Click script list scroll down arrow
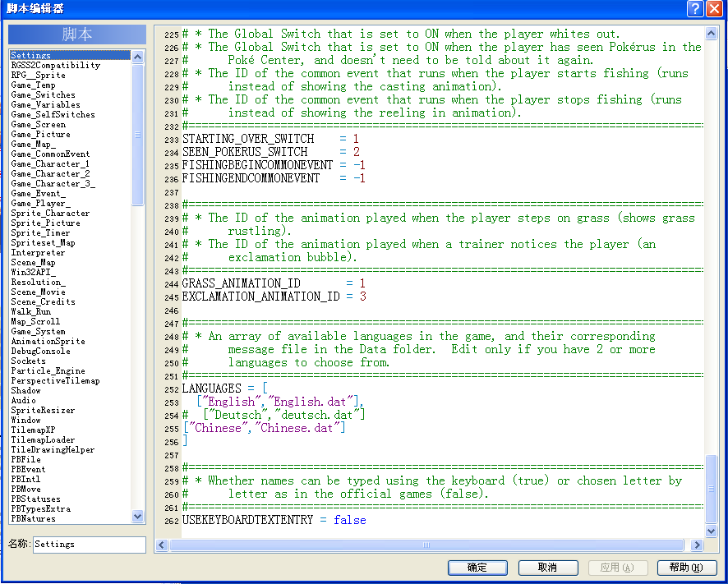The width and height of the screenshot is (728, 584). [137, 516]
